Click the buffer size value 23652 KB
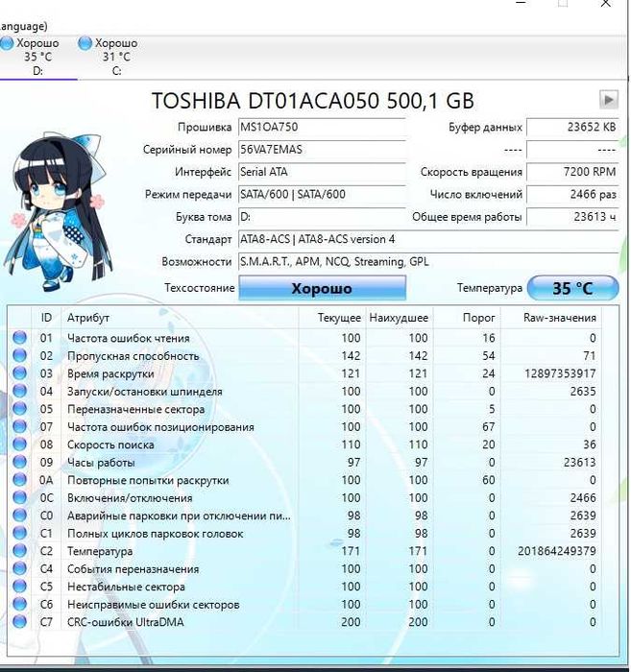Viewport: 631px width, 672px height. click(x=572, y=128)
